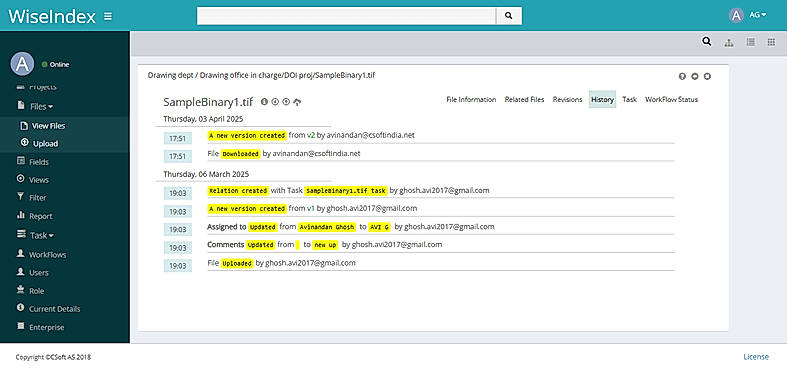Click the Filter funnel icon in sidebar
This screenshot has width=787, height=368.
click(x=21, y=197)
